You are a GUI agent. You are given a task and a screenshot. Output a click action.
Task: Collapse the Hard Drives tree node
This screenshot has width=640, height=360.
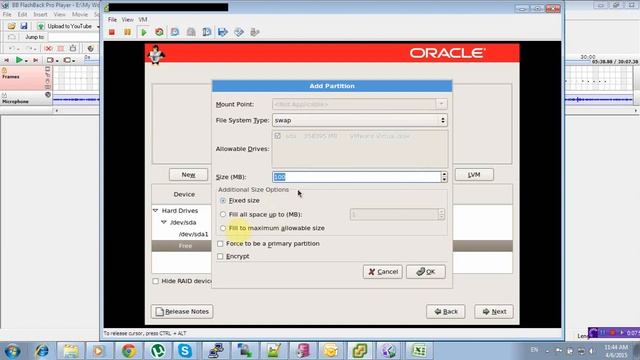(x=156, y=211)
